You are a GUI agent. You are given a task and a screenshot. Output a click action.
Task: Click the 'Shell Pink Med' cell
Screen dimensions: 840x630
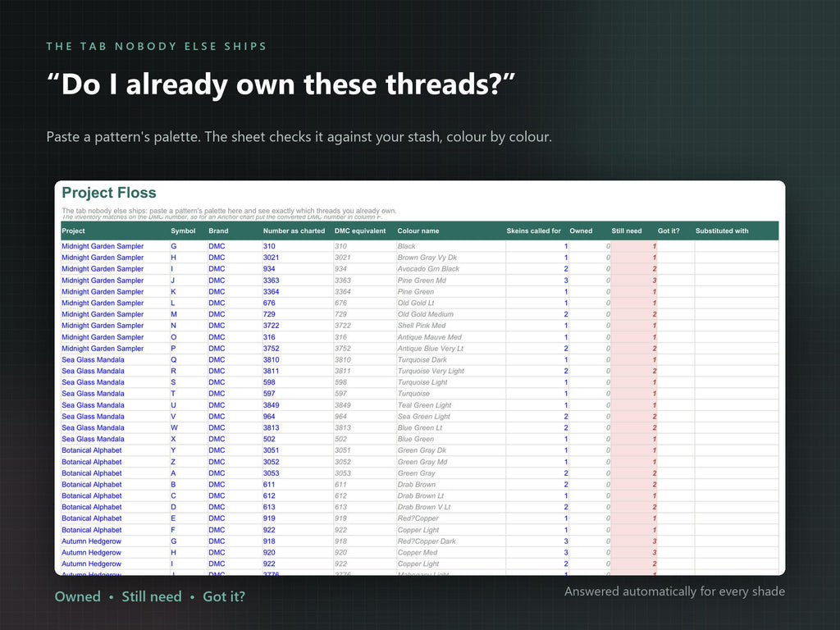422,326
